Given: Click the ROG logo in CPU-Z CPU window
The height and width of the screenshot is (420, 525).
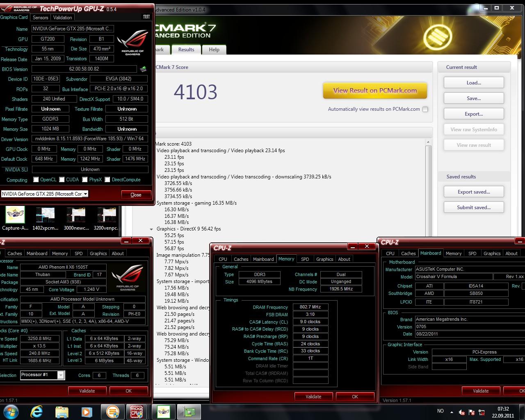Looking at the screenshot, I should [128, 278].
